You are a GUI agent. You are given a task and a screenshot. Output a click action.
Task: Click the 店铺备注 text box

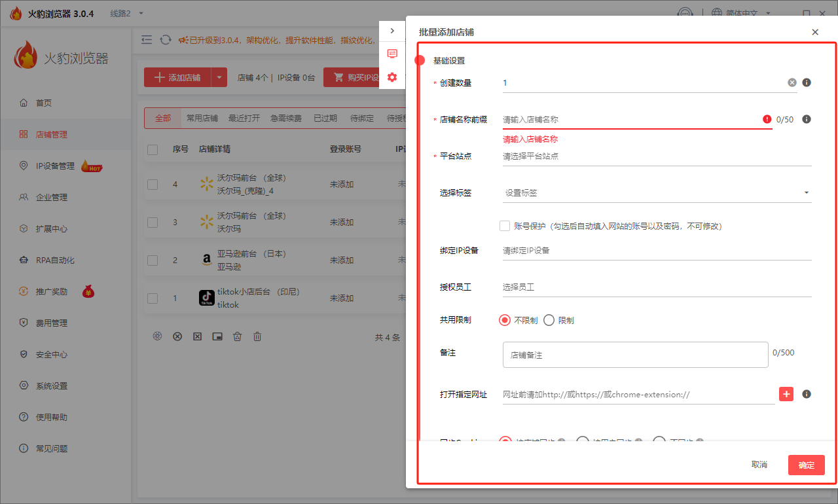635,355
